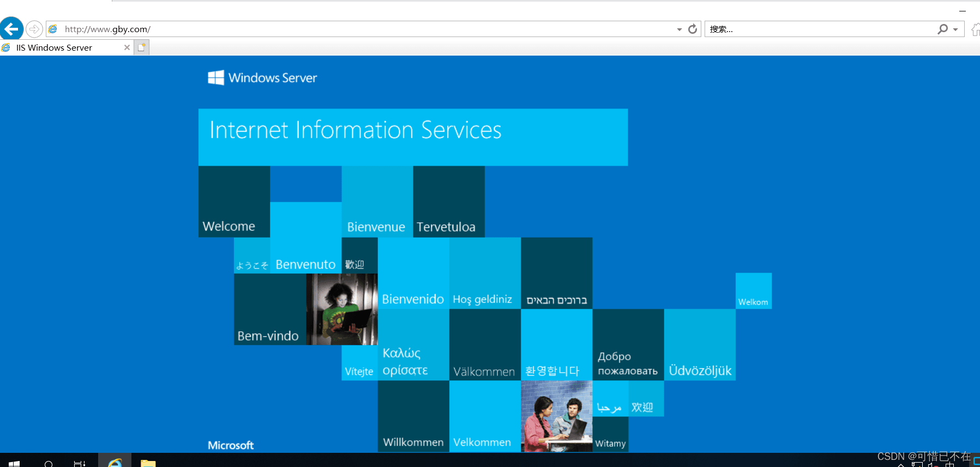Open File Explorer folder in taskbar
Screen dimensions: 980x467
[148, 462]
